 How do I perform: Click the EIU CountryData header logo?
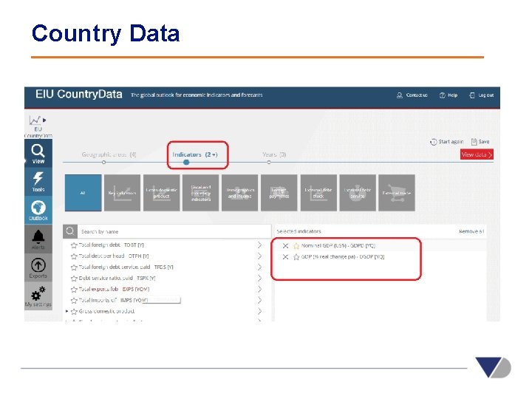point(79,95)
